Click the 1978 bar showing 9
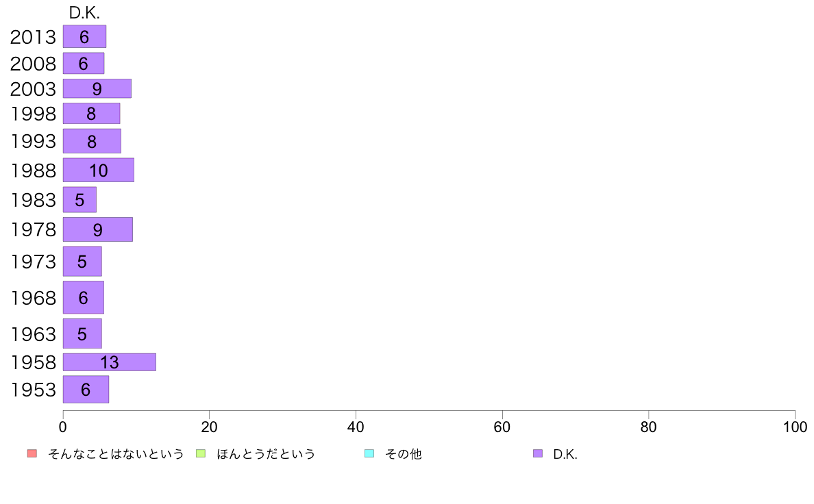 (98, 229)
